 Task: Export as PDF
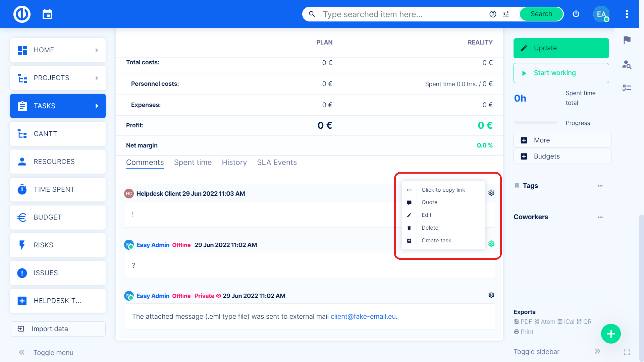click(523, 322)
